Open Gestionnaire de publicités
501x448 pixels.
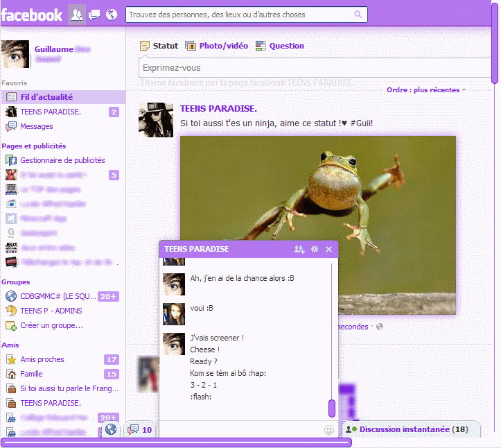(62, 160)
